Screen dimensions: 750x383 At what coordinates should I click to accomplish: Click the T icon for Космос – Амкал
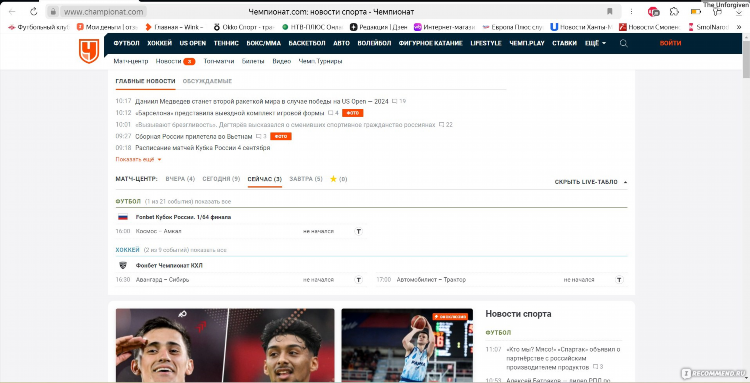pos(358,231)
